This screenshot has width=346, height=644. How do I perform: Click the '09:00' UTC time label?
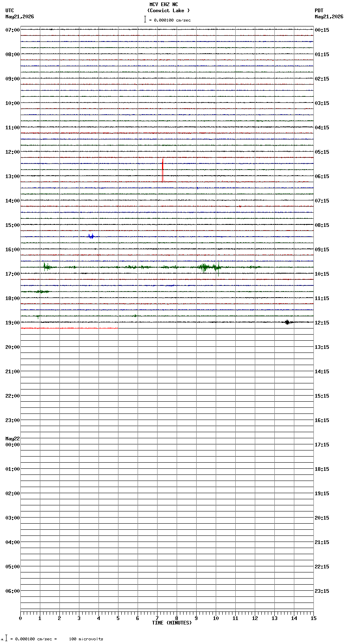coord(13,79)
